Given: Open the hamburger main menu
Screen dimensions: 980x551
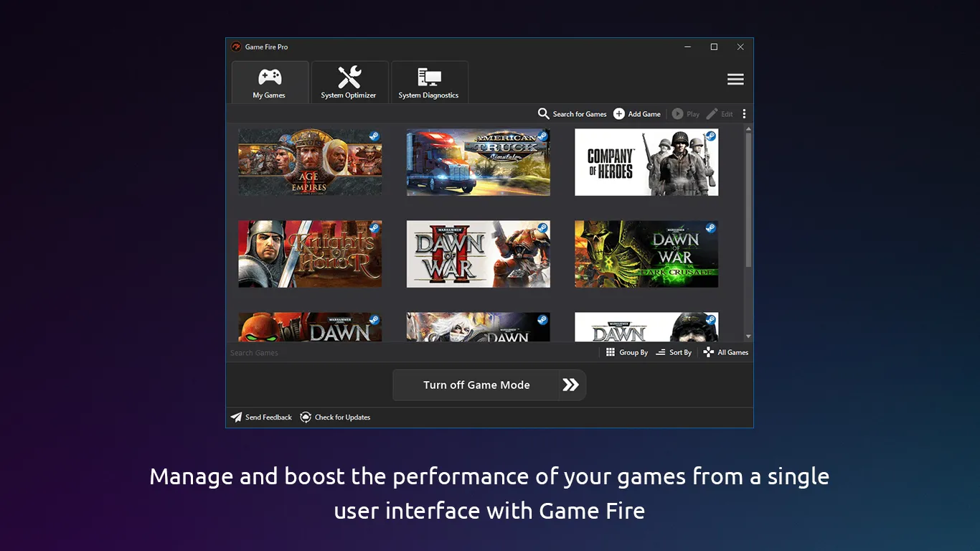Looking at the screenshot, I should [x=735, y=80].
